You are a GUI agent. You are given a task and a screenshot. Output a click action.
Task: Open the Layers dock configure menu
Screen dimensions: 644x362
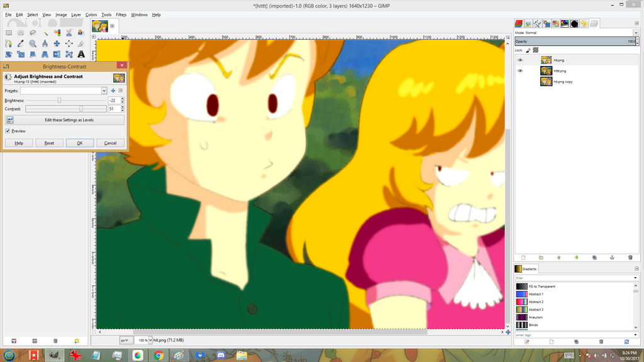tap(636, 23)
